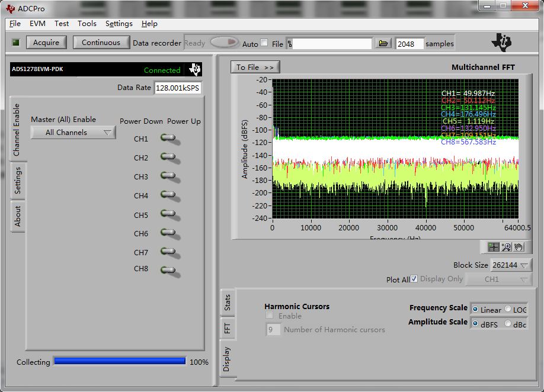Open the File menu

pyautogui.click(x=15, y=24)
